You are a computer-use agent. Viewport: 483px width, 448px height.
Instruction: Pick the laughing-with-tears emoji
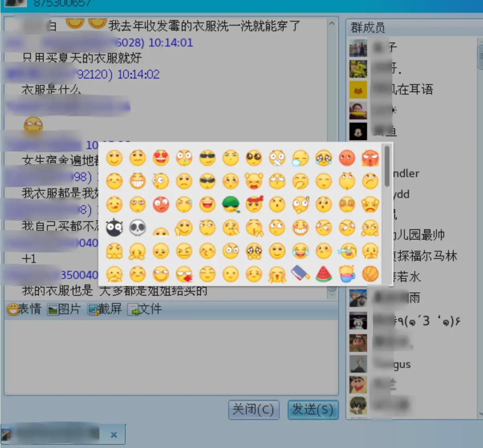(300, 250)
